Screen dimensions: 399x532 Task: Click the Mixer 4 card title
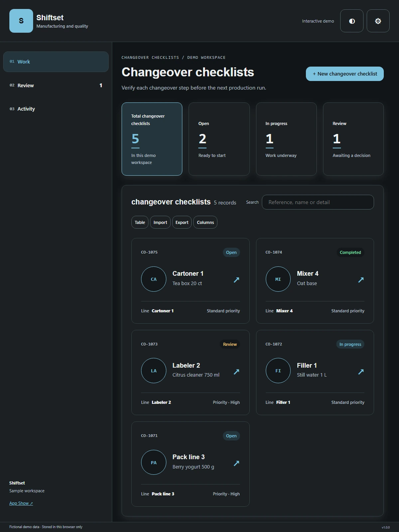[308, 274]
